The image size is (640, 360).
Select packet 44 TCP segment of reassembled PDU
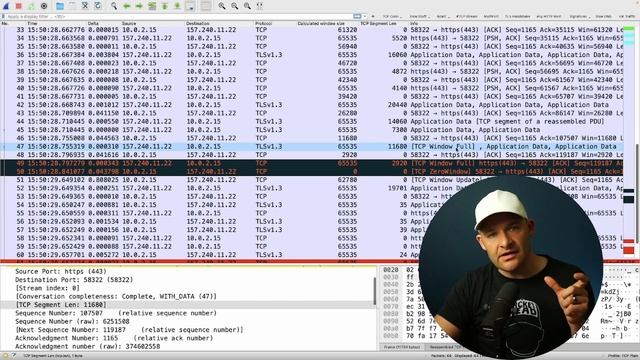coord(312,122)
